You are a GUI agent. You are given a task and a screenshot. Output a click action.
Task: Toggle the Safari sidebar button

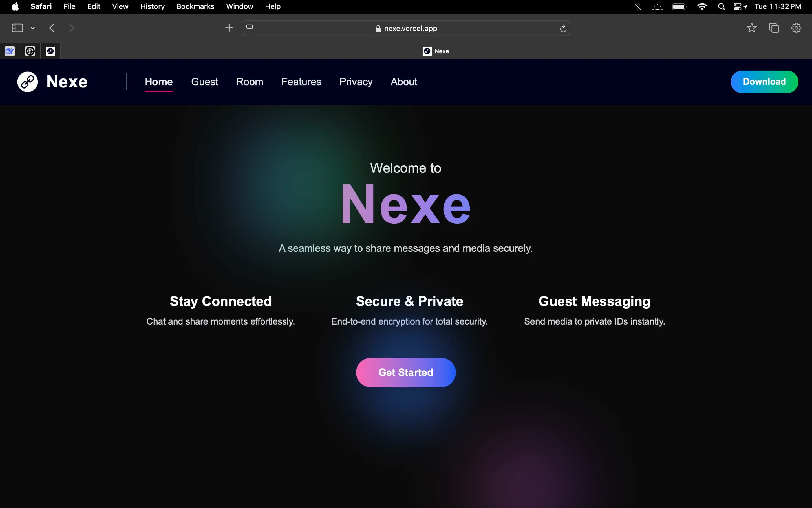click(x=17, y=28)
